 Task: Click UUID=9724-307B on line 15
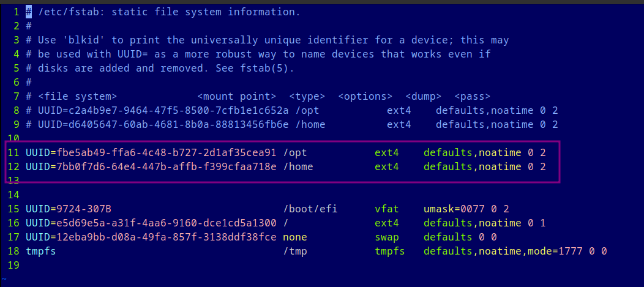point(68,209)
